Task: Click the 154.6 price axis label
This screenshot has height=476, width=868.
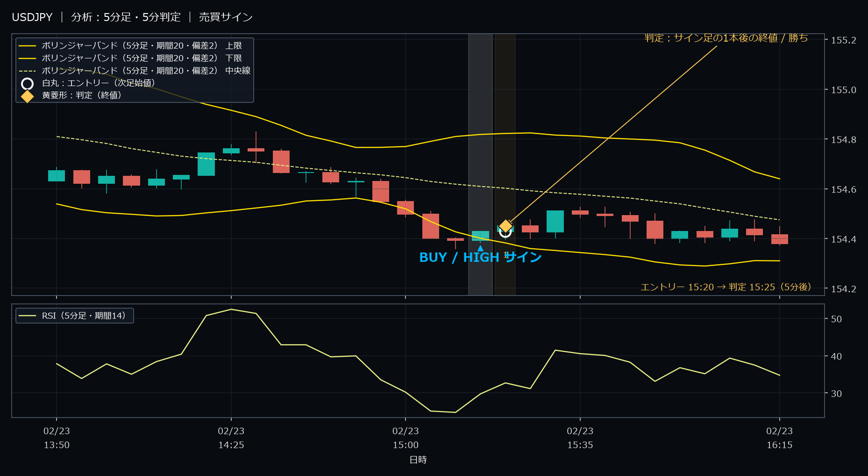Action: point(844,189)
